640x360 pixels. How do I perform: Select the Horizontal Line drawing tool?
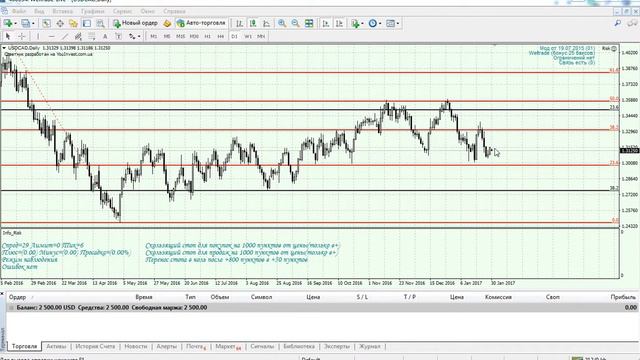click(x=51, y=36)
